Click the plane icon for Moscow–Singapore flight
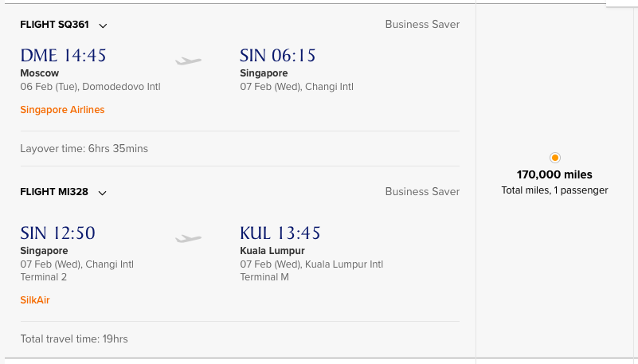Image resolution: width=638 pixels, height=364 pixels. 189,61
